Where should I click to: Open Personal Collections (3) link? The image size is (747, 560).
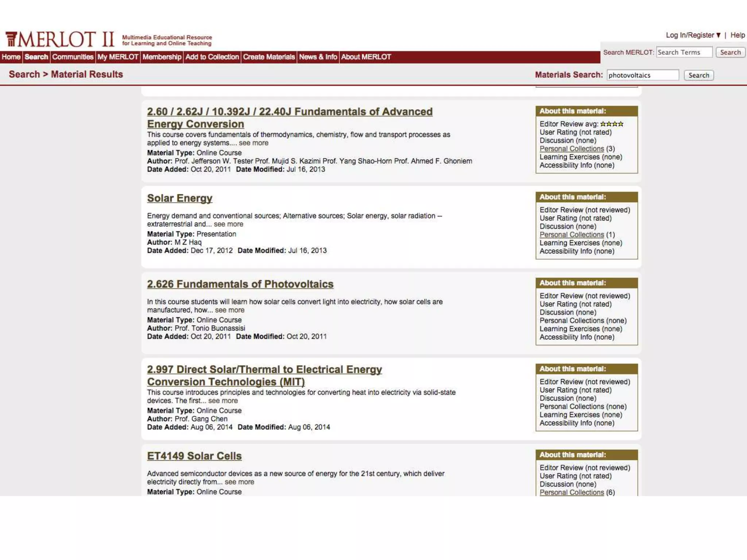point(572,149)
